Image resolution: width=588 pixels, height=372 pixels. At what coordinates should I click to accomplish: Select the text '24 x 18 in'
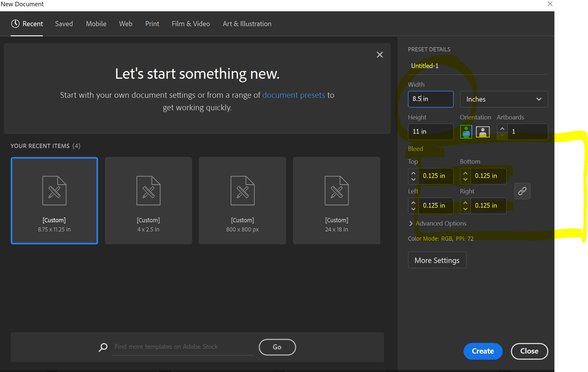337,229
